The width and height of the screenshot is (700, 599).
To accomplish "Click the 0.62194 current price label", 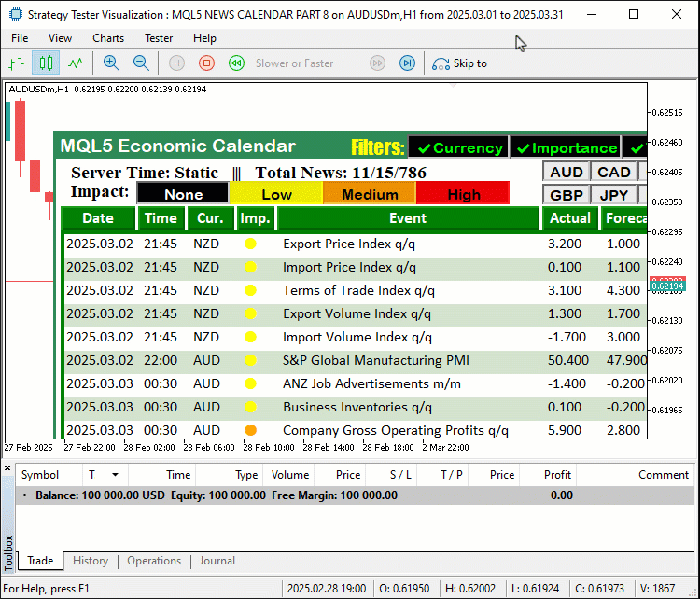I will click(x=667, y=286).
